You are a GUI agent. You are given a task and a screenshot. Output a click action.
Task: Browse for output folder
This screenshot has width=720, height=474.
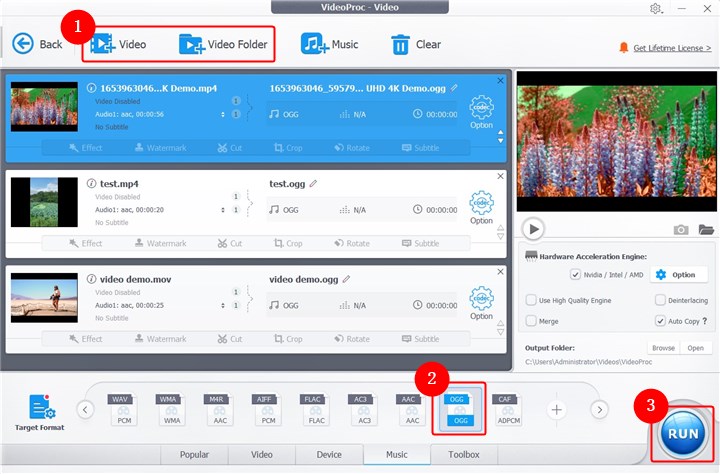coord(664,348)
